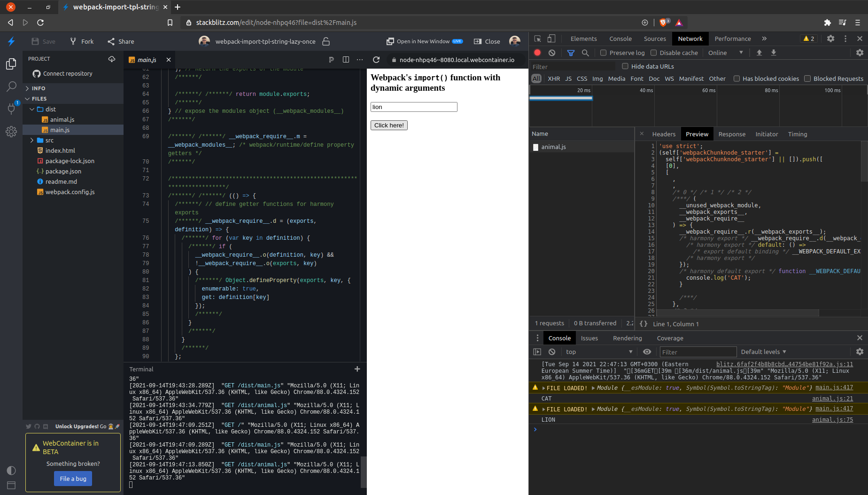Switch to the Performance tab in DevTools
This screenshot has width=868, height=495.
coord(732,39)
